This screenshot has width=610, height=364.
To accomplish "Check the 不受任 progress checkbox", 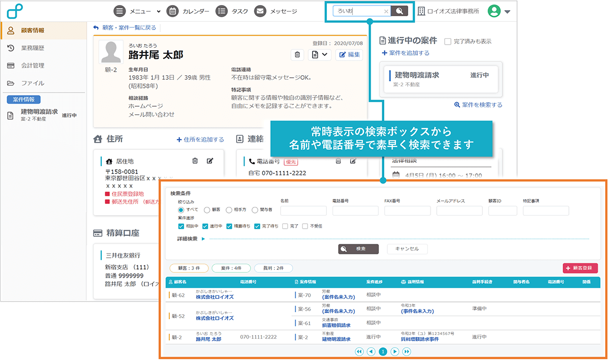I will click(x=305, y=226).
